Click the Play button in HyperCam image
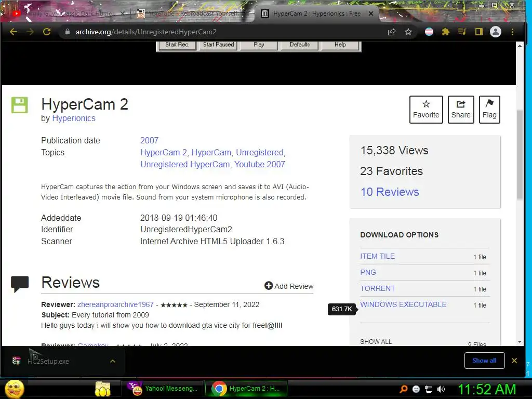The image size is (532, 399). pyautogui.click(x=259, y=45)
